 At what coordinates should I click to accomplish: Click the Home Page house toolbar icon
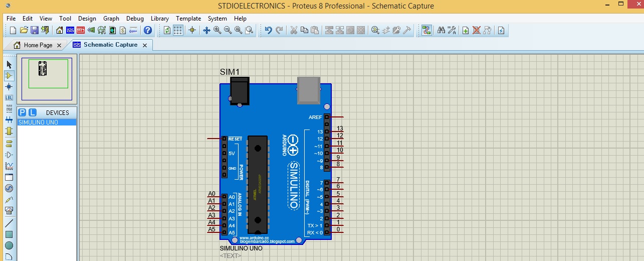(x=60, y=30)
